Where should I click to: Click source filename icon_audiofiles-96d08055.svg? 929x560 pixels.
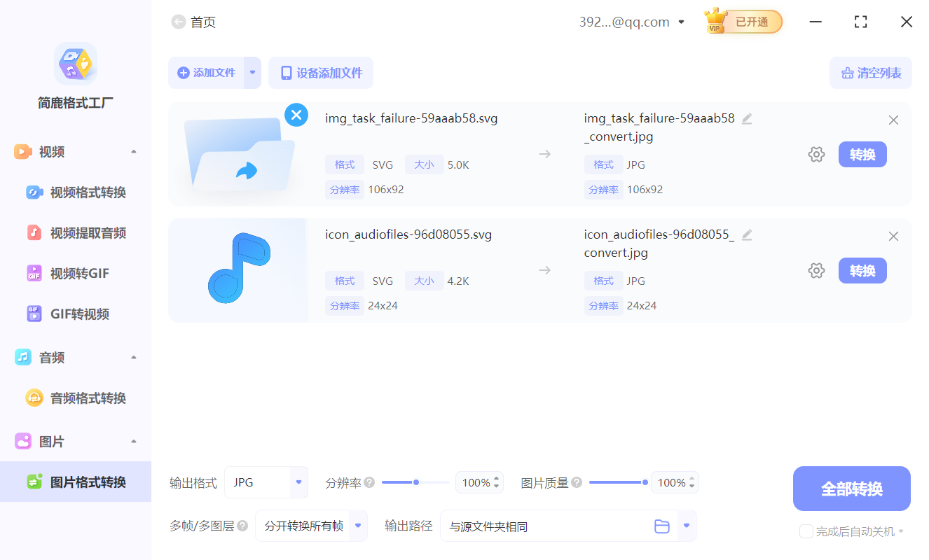click(408, 234)
